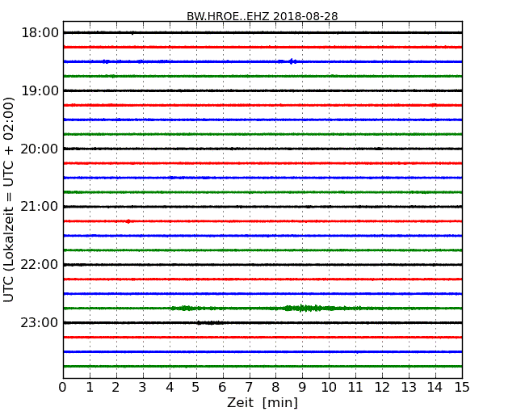Click x-axis tick label 14
The width and height of the screenshot is (525, 420).
point(435,388)
